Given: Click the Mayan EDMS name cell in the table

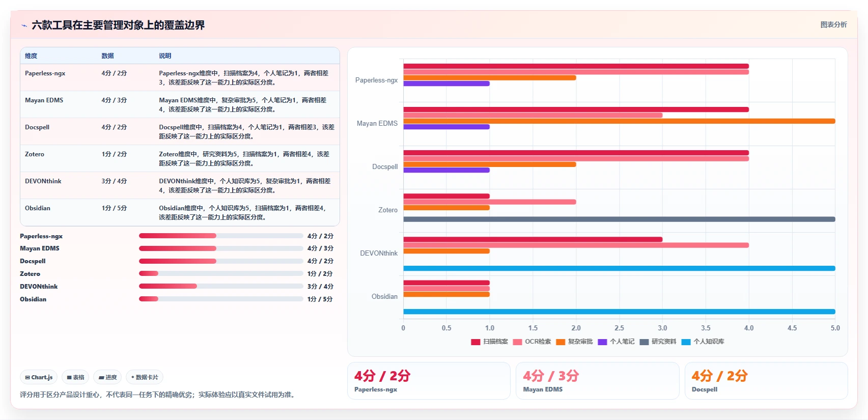Looking at the screenshot, I should coord(44,100).
